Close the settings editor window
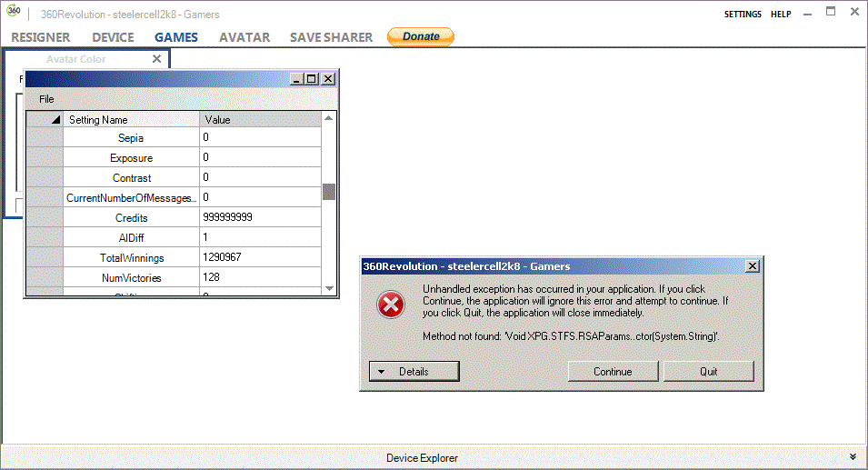868x470 pixels. tap(327, 79)
